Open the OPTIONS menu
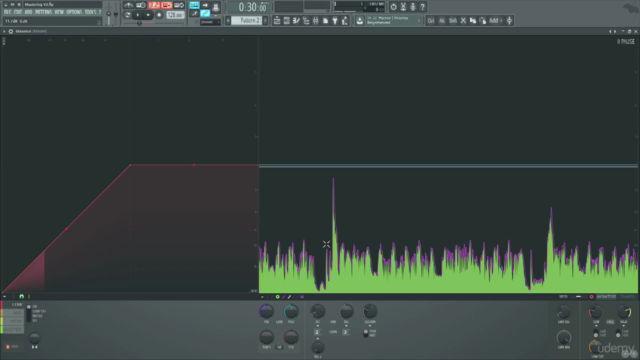This screenshot has height=360, width=640. (74, 12)
